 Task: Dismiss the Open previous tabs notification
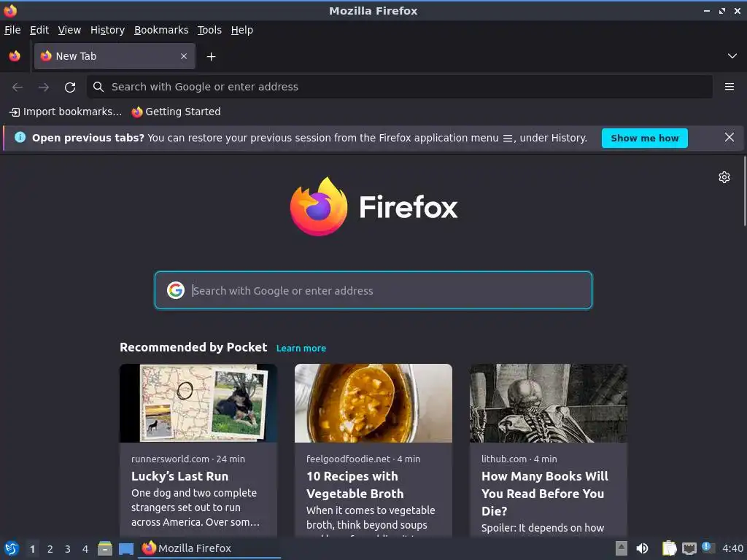729,138
